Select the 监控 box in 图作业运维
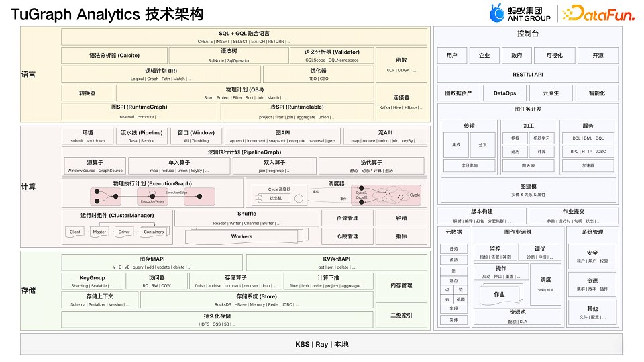This screenshot has height=362, width=644. tap(495, 252)
